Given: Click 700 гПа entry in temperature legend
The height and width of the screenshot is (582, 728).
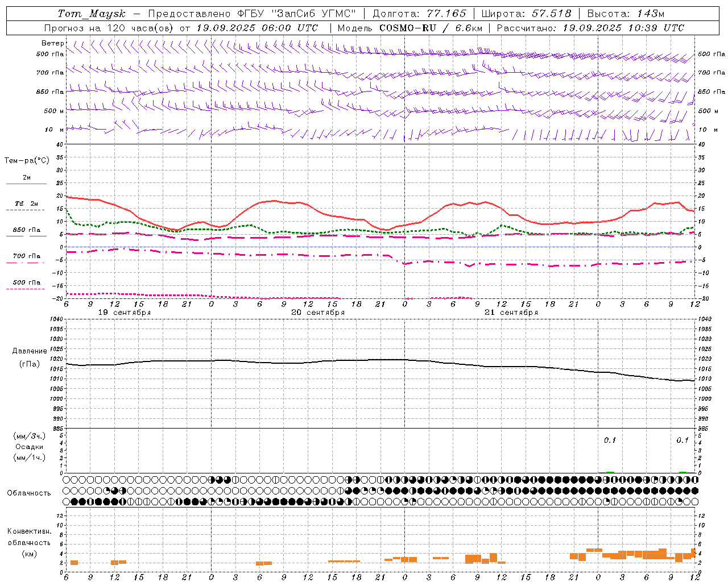Looking at the screenshot, I should [x=26, y=256].
